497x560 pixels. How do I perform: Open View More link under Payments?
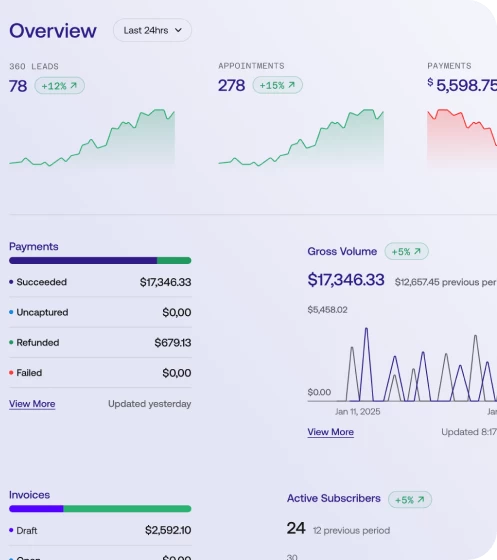tap(32, 404)
